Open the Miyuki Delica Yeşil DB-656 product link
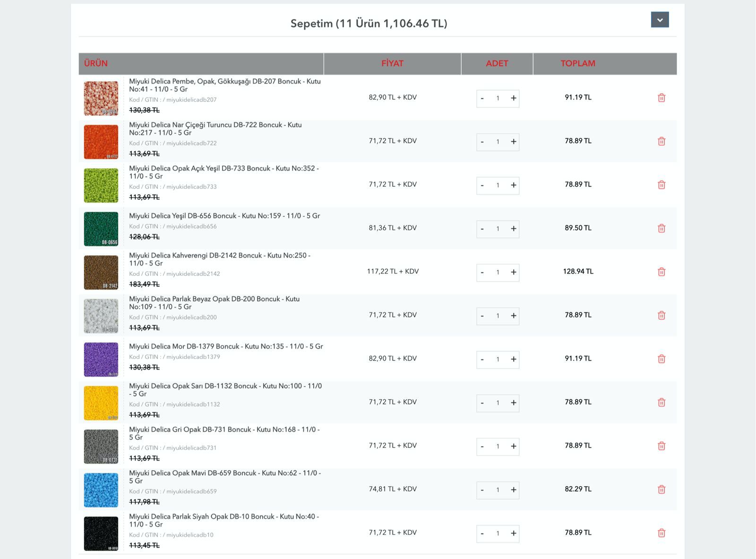This screenshot has height=559, width=756. click(x=224, y=216)
